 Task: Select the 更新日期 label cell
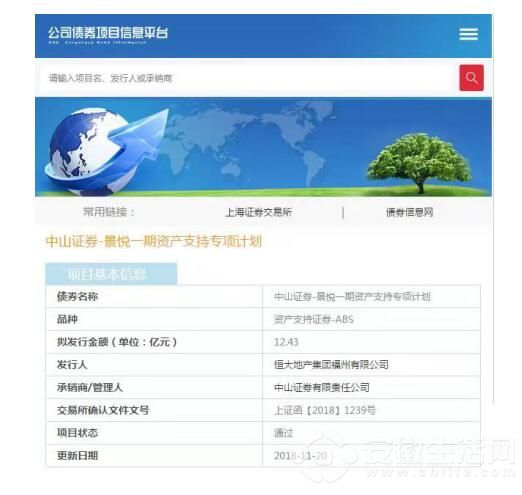click(x=154, y=455)
